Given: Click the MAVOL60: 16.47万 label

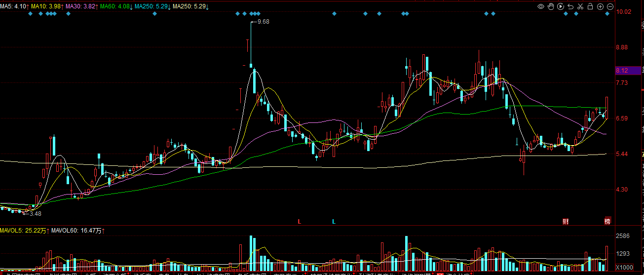Looking at the screenshot, I should point(79,231).
